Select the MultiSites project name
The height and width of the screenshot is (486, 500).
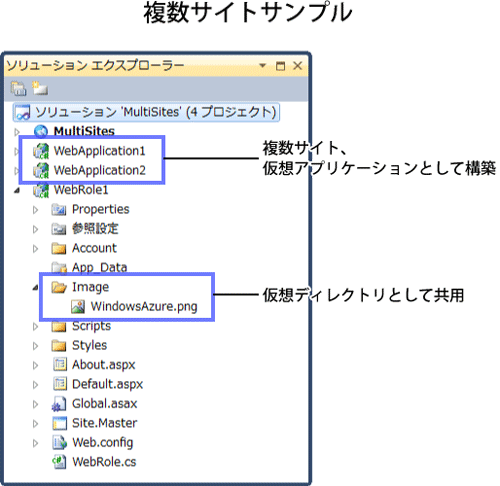pos(84,131)
